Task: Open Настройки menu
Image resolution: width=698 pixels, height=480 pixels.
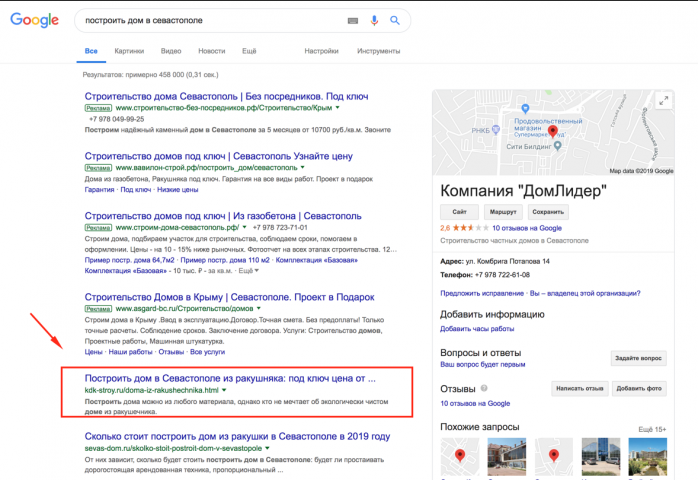Action: tap(321, 51)
